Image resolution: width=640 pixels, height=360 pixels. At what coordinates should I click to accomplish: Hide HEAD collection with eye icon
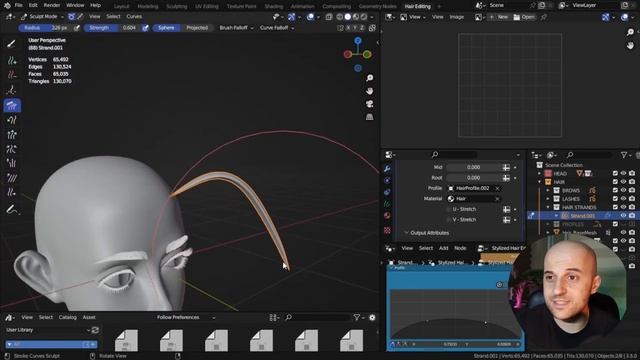(x=623, y=173)
